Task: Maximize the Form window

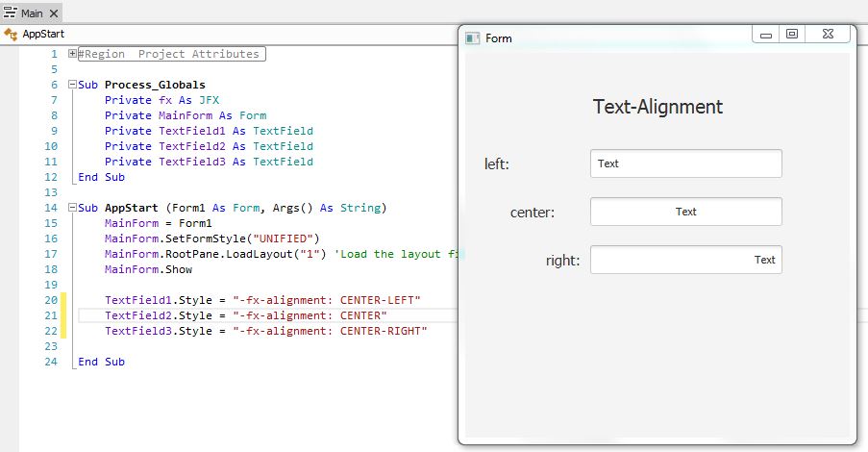Action: coord(792,35)
